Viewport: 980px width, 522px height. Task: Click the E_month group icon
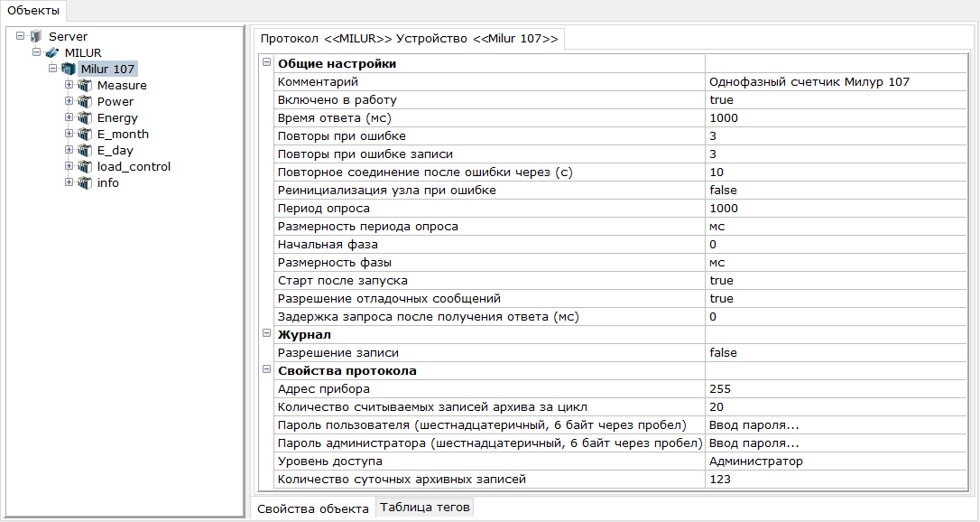pyautogui.click(x=85, y=134)
